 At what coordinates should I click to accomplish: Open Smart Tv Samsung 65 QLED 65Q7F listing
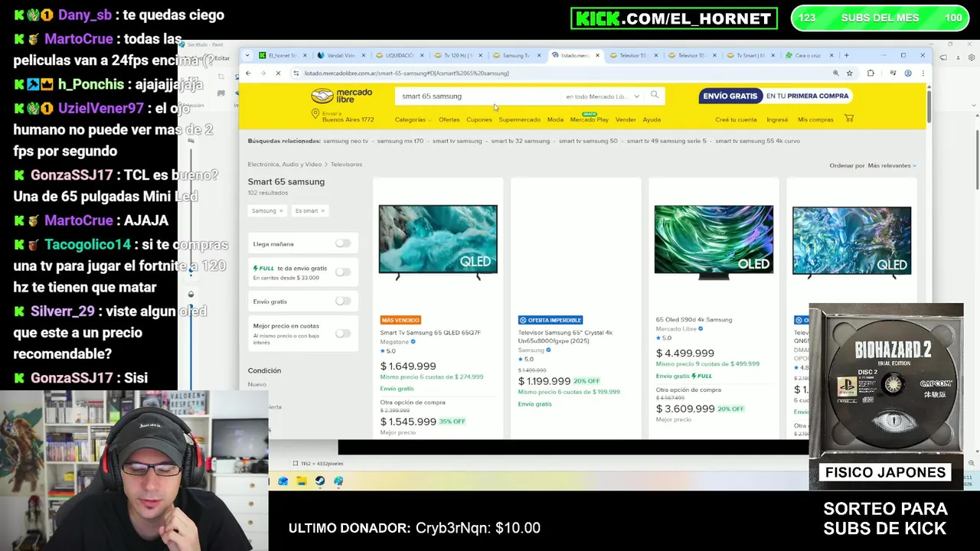pyautogui.click(x=430, y=333)
